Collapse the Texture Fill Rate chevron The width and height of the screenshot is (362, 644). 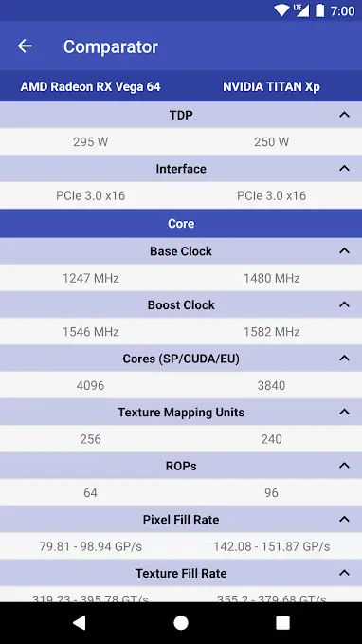(344, 573)
